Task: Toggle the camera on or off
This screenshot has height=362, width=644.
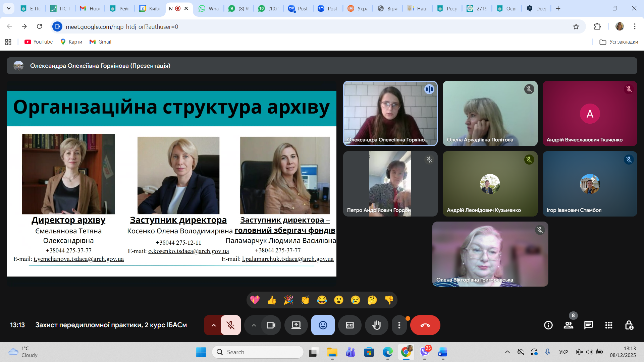Action: click(271, 325)
